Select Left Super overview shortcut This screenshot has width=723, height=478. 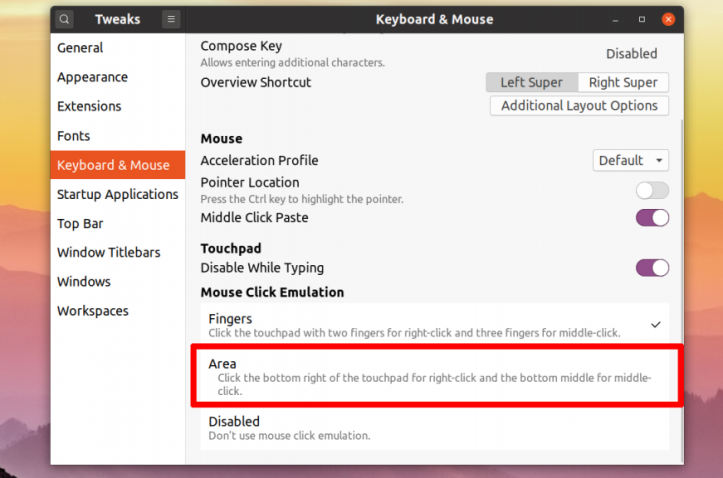(531, 82)
